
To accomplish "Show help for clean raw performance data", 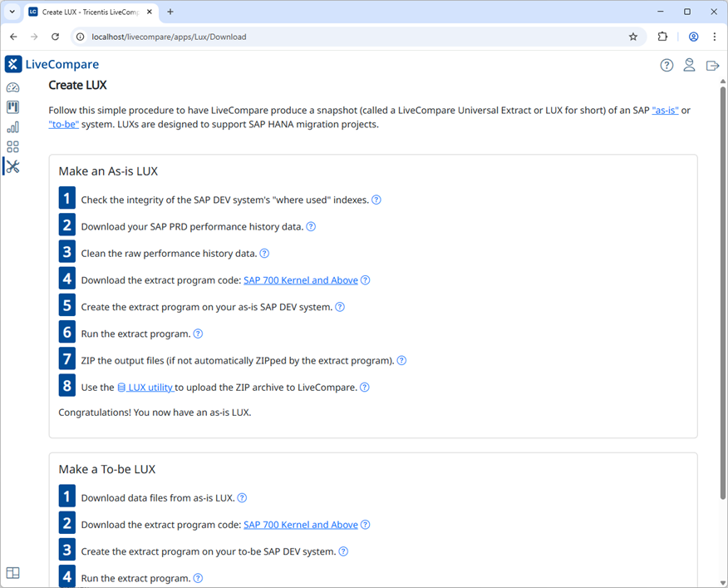I will [x=264, y=254].
